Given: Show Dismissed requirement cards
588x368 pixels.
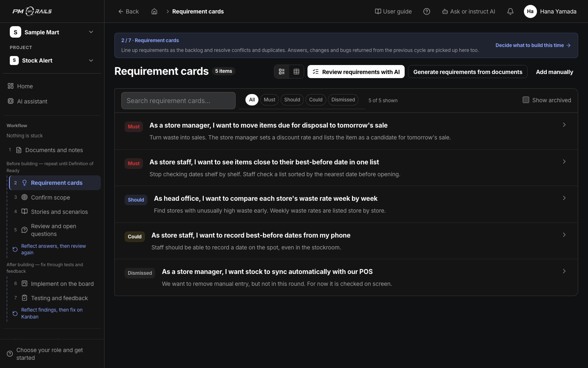Looking at the screenshot, I should coord(343,100).
